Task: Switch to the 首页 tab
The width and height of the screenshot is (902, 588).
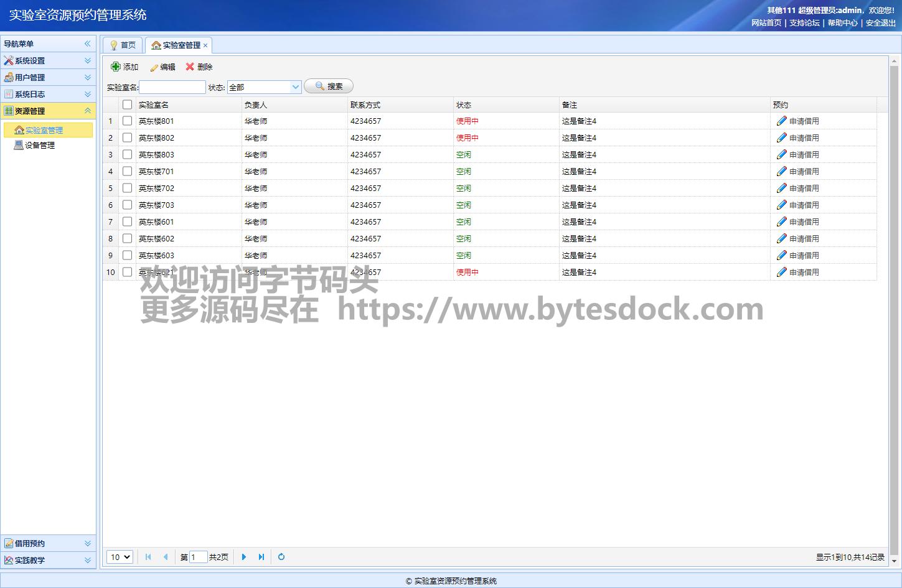Action: point(123,45)
